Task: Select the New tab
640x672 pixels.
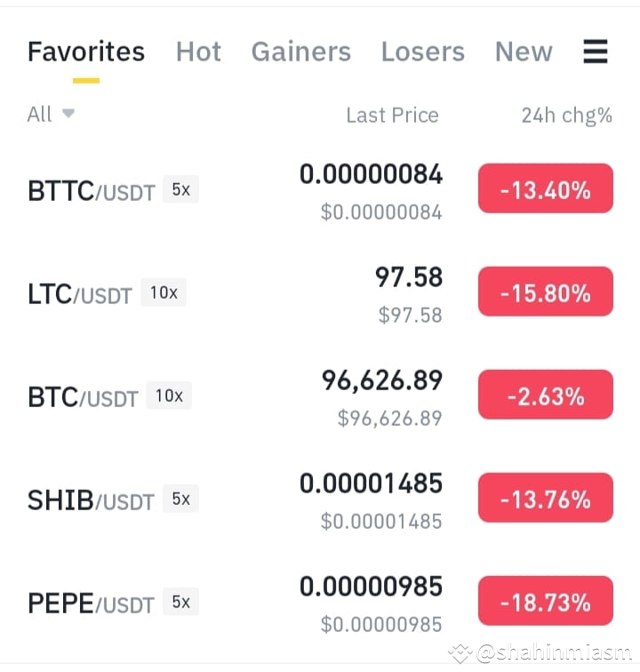Action: (x=524, y=52)
